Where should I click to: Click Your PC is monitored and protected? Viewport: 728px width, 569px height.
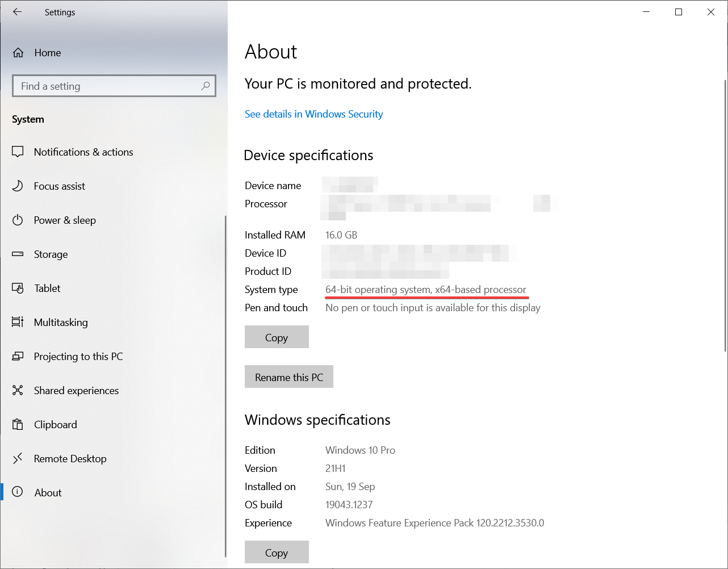(358, 84)
